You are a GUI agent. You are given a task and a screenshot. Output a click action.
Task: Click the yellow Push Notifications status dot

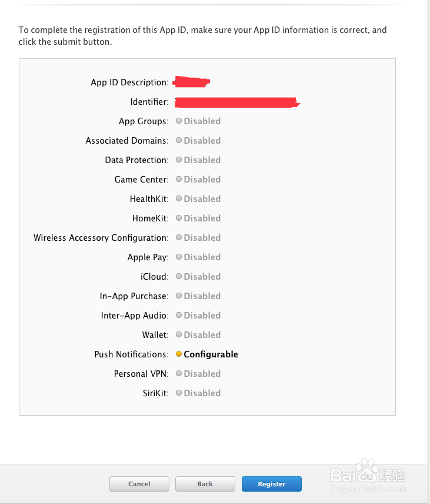[179, 354]
